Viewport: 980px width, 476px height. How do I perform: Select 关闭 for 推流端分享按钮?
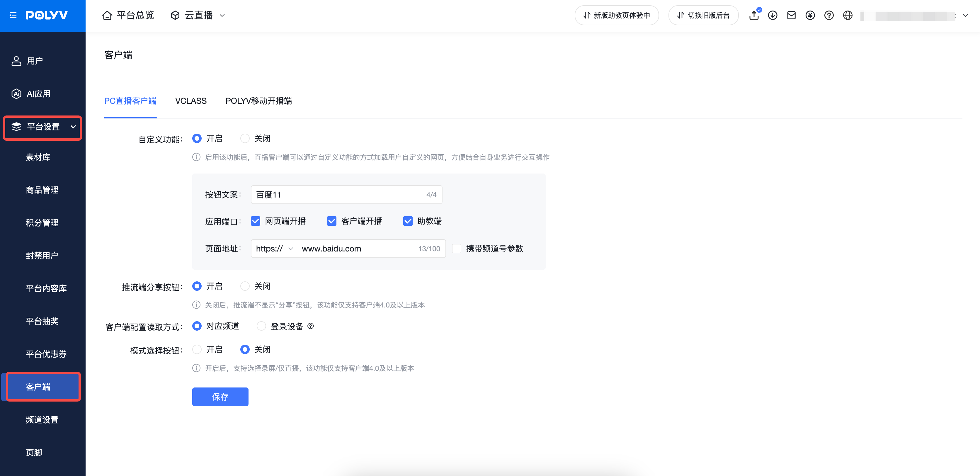tap(245, 286)
